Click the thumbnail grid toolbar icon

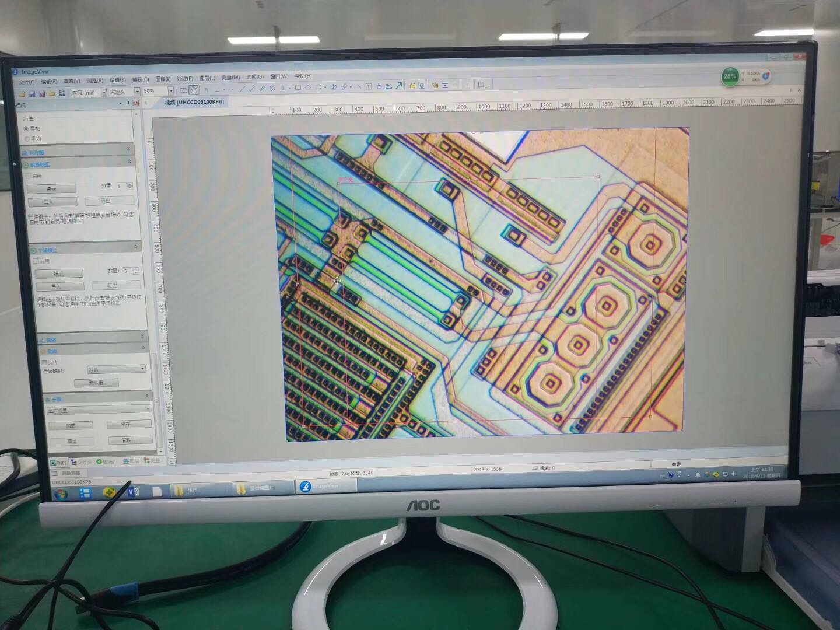(62, 93)
